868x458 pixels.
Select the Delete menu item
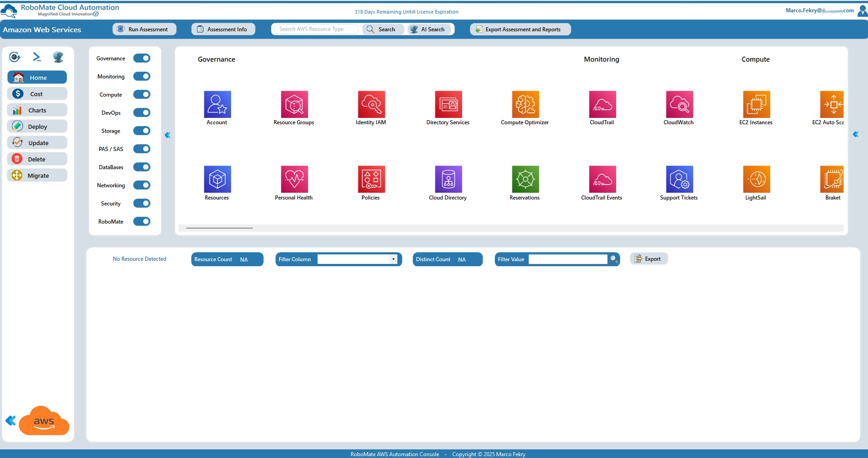pos(37,159)
